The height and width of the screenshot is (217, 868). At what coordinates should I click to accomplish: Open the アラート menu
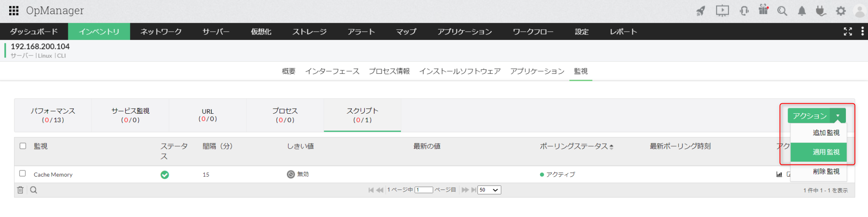[361, 32]
